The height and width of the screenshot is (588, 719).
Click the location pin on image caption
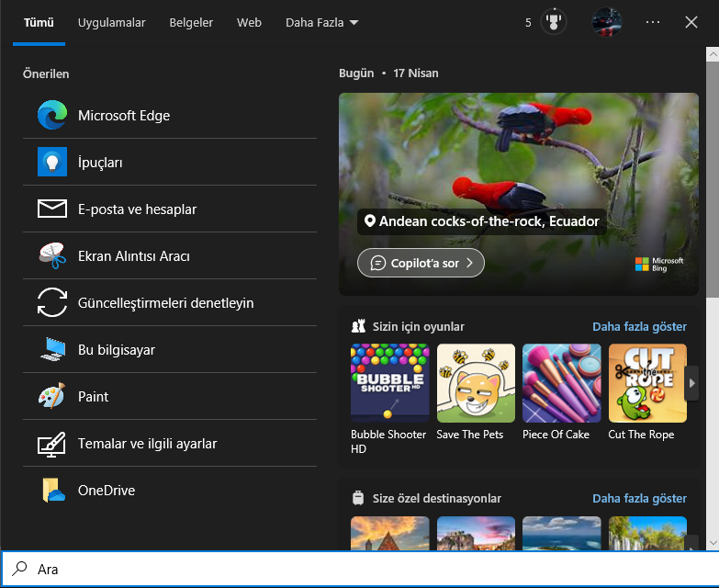tap(369, 221)
